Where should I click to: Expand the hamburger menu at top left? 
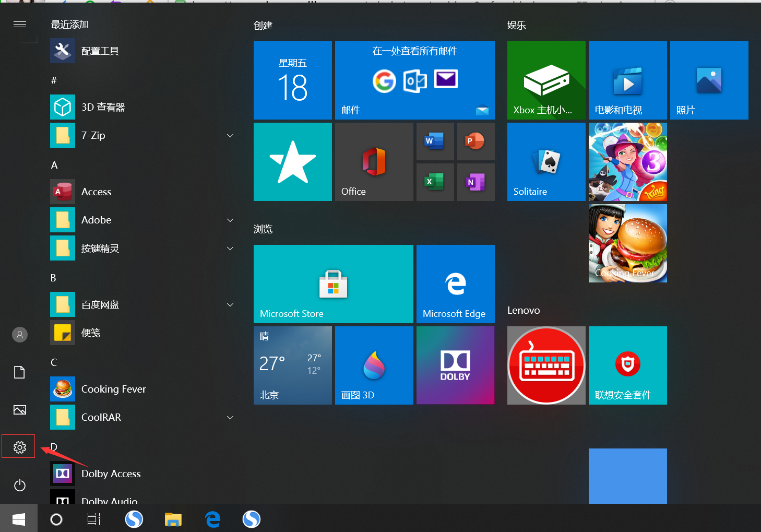tap(19, 25)
